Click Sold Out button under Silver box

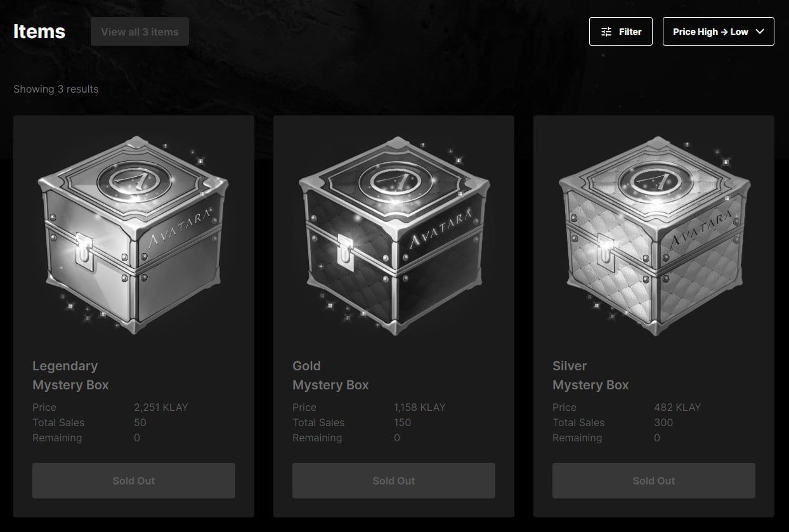tap(654, 481)
